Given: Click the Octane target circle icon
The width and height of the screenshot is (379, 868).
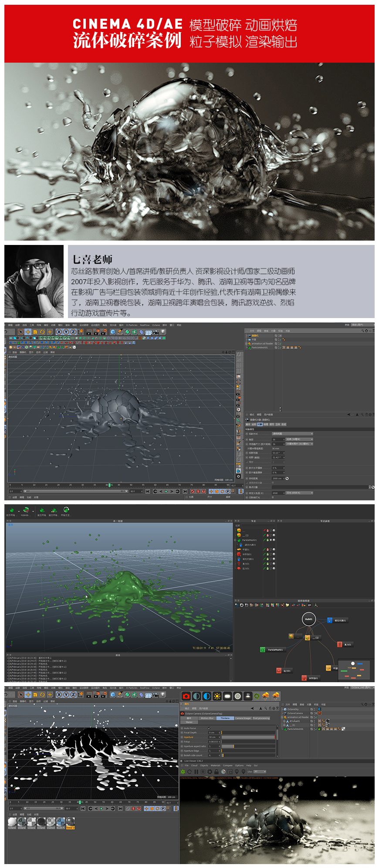Looking at the screenshot, I should coord(238,696).
